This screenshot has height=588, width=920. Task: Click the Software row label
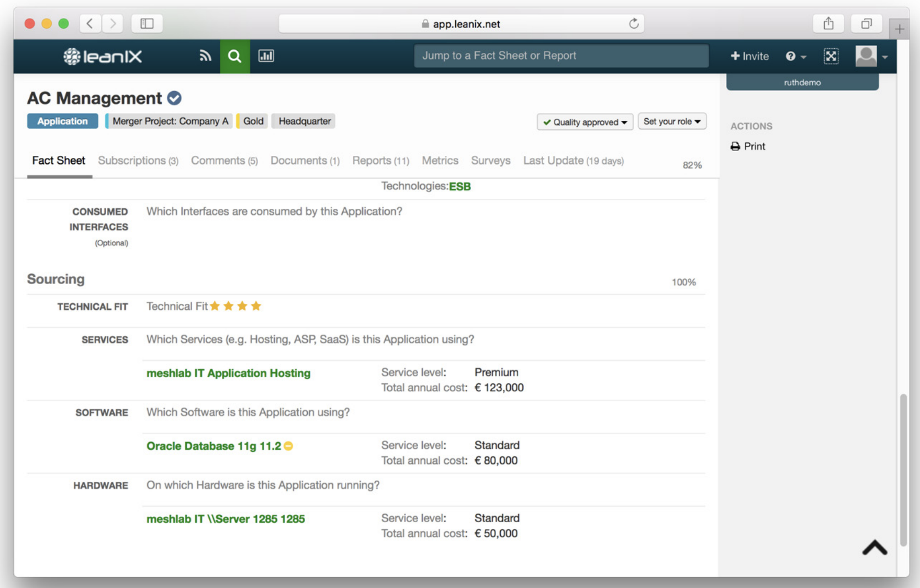[102, 413]
